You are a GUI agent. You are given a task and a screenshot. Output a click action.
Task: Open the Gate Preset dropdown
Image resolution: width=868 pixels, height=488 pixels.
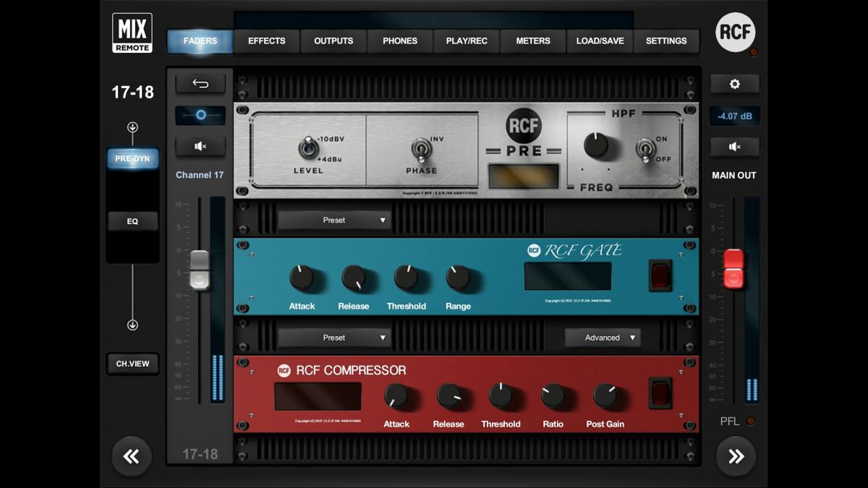point(334,220)
